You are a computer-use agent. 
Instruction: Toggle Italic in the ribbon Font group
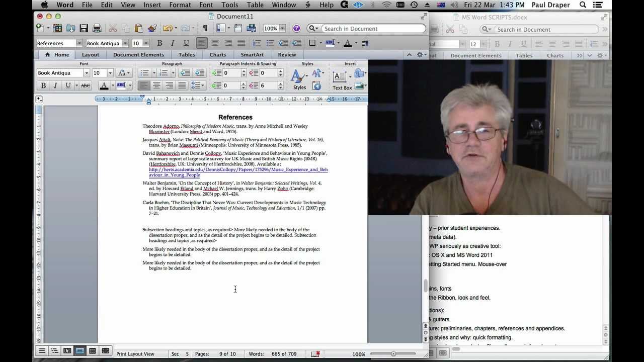[55, 86]
